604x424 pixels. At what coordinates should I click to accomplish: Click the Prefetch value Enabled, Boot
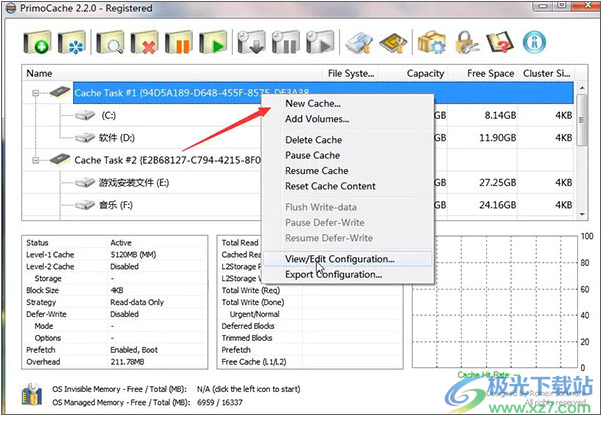[x=134, y=350]
